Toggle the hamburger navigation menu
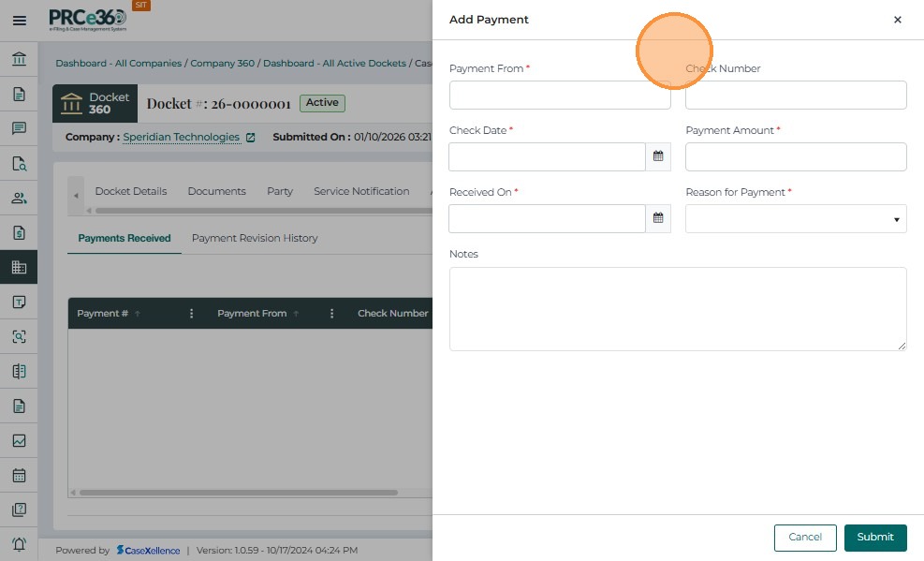This screenshot has width=924, height=561. pyautogui.click(x=19, y=20)
